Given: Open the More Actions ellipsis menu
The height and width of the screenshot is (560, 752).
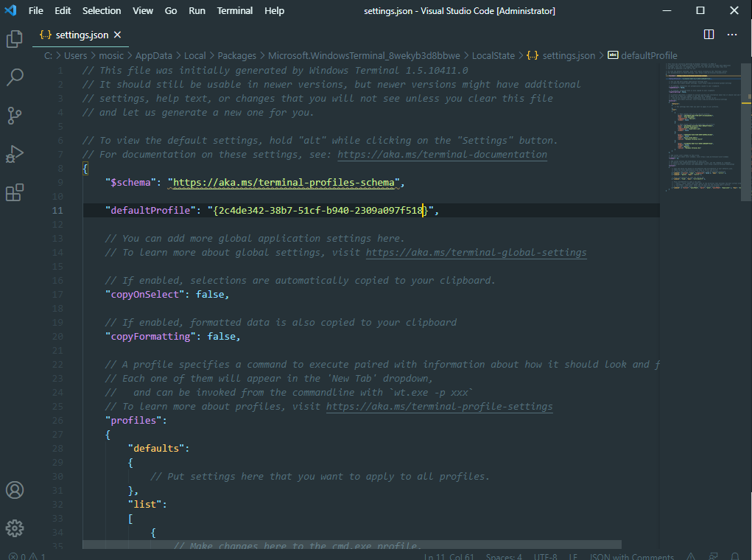Looking at the screenshot, I should (x=732, y=35).
